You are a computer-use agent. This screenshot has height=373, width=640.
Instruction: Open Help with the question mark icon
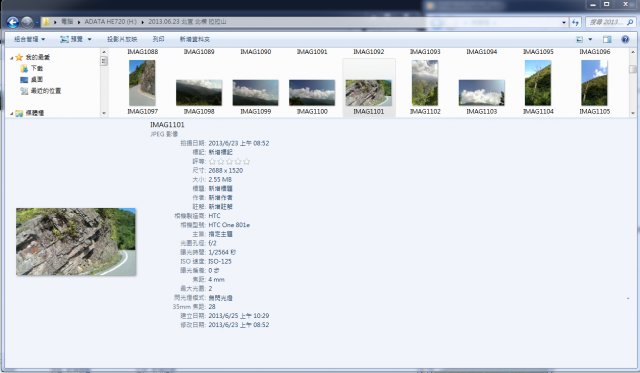pos(625,39)
